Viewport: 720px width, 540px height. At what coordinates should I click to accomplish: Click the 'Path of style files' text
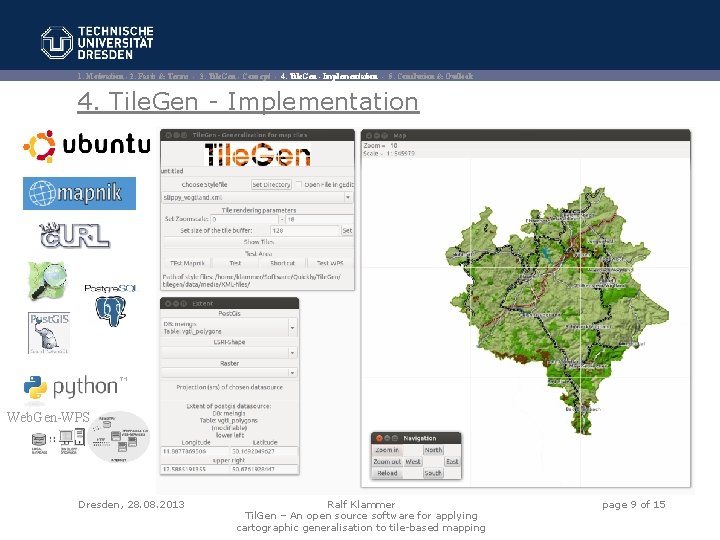coord(252,281)
